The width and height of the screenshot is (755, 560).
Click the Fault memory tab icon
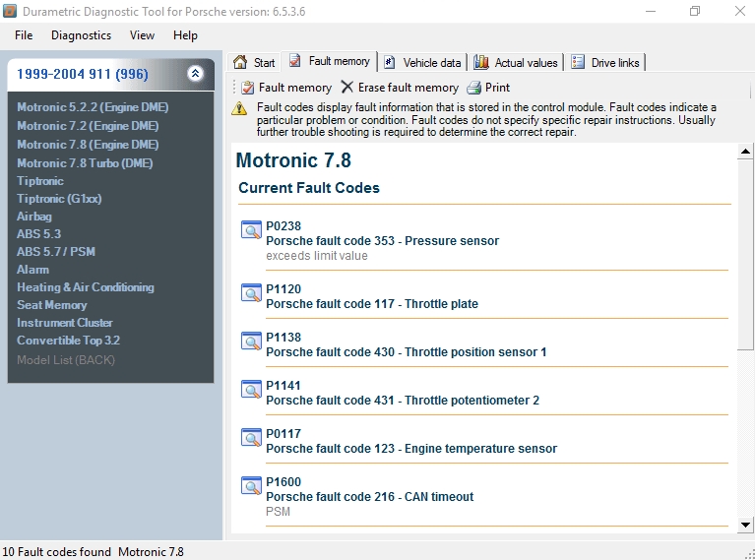point(294,61)
